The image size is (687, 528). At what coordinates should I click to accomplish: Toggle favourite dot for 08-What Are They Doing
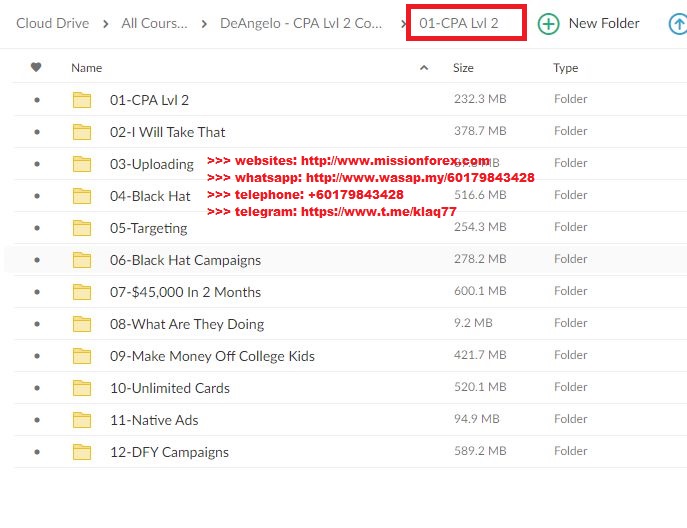pos(37,324)
